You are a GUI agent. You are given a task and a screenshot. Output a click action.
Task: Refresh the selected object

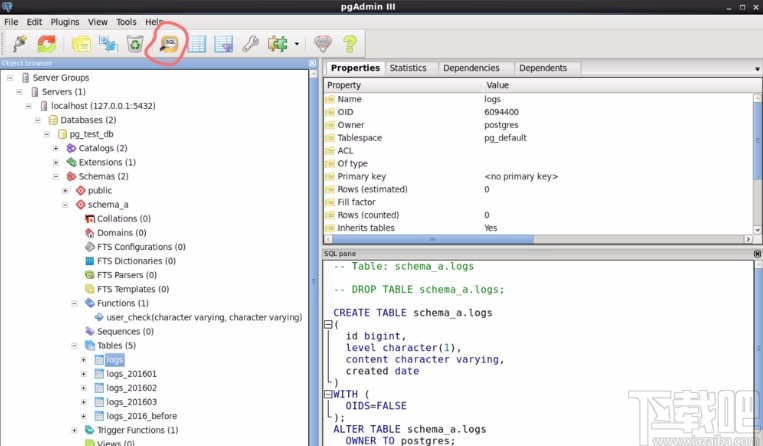(47, 44)
